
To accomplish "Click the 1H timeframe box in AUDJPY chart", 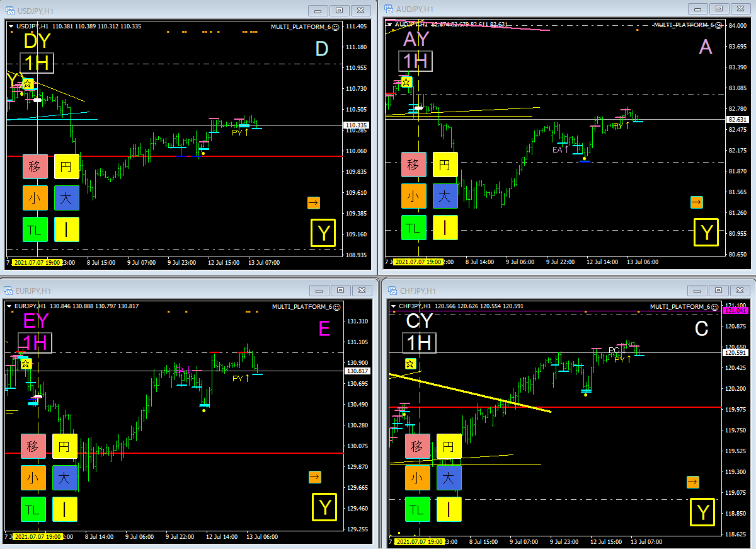I will point(415,61).
